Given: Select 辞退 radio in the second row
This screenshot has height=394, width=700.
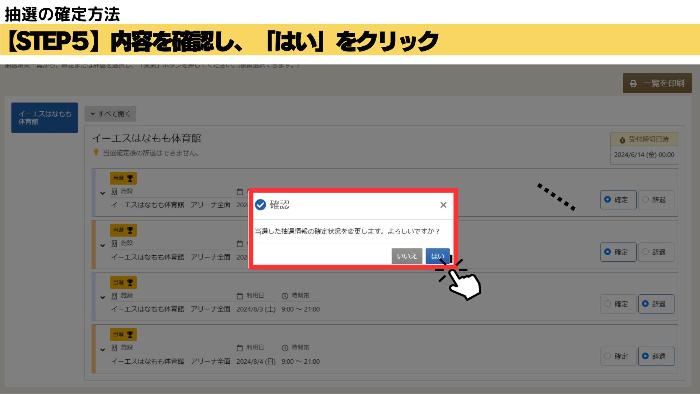Looking at the screenshot, I should point(656,252).
